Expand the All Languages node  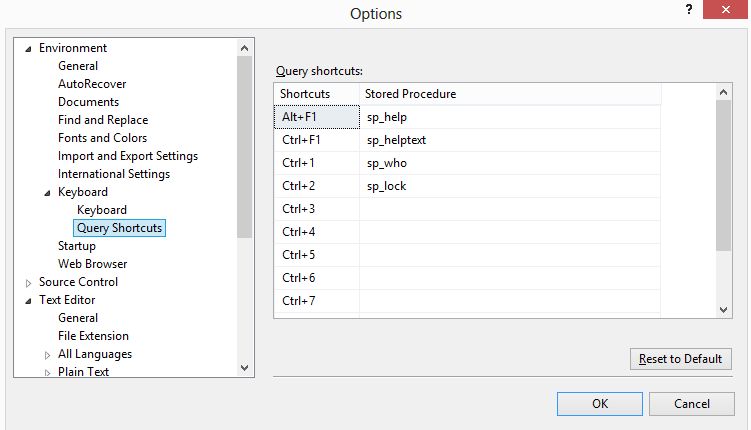coord(47,355)
